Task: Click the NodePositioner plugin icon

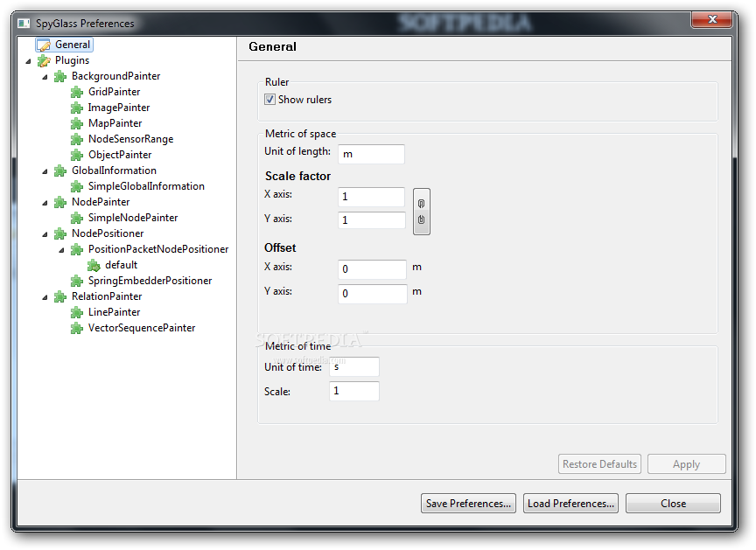Action: [x=60, y=234]
